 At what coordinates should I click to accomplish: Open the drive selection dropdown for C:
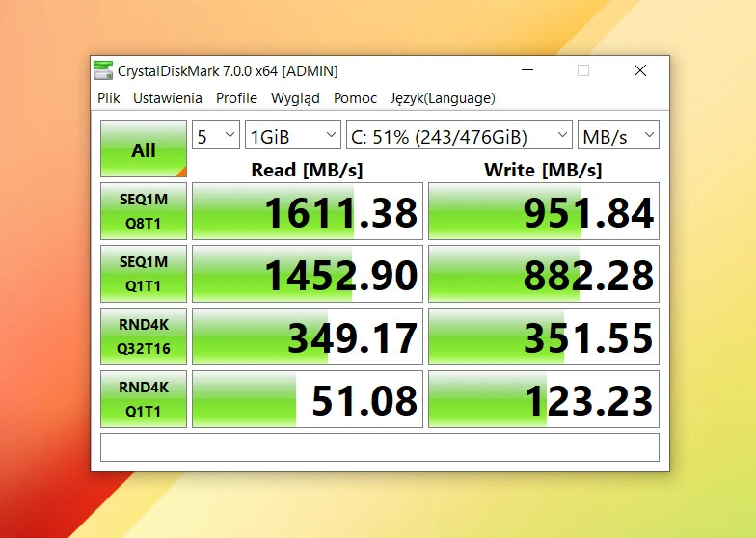(458, 136)
